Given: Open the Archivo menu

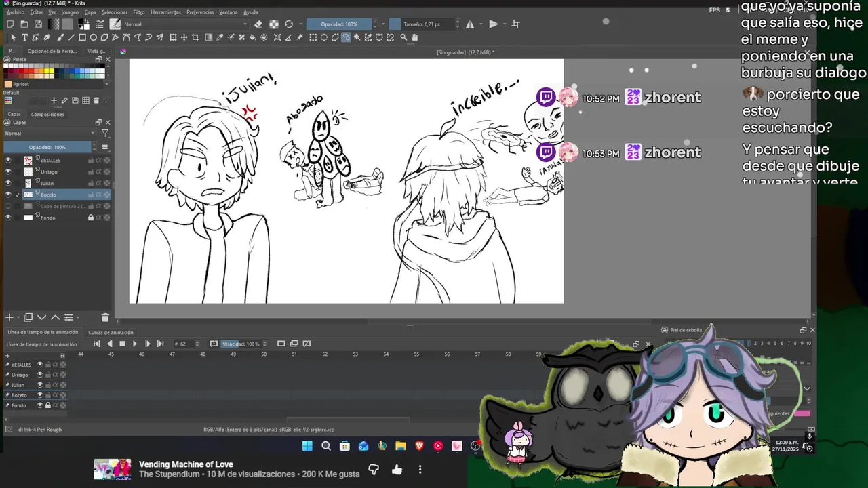Looking at the screenshot, I should 16,12.
